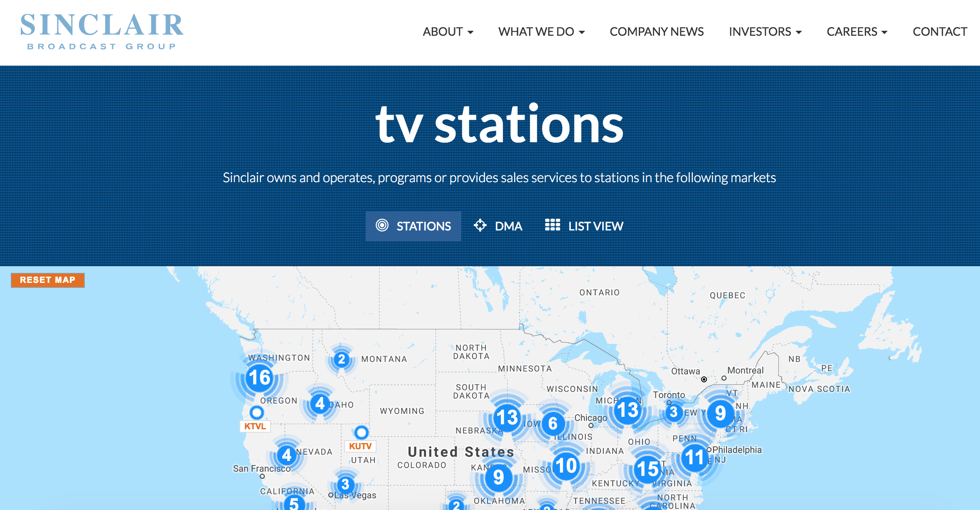Screen dimensions: 980x510
Task: Switch to List View
Action: pyautogui.click(x=584, y=226)
